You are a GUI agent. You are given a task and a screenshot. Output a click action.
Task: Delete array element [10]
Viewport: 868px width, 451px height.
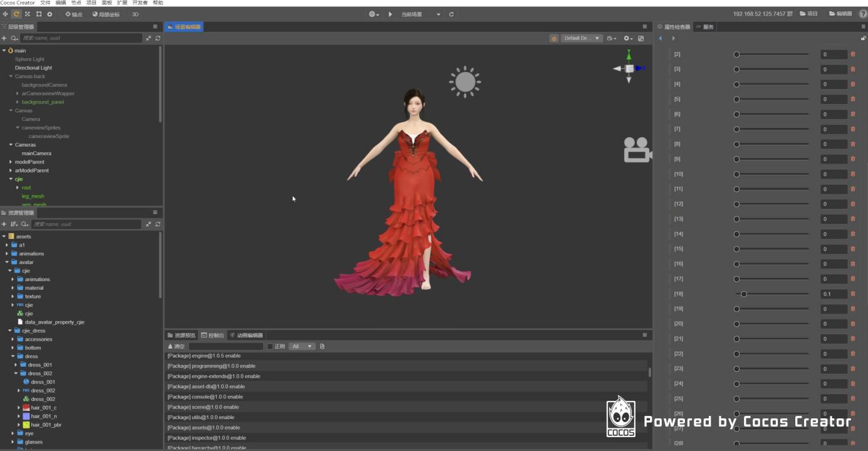click(x=853, y=174)
